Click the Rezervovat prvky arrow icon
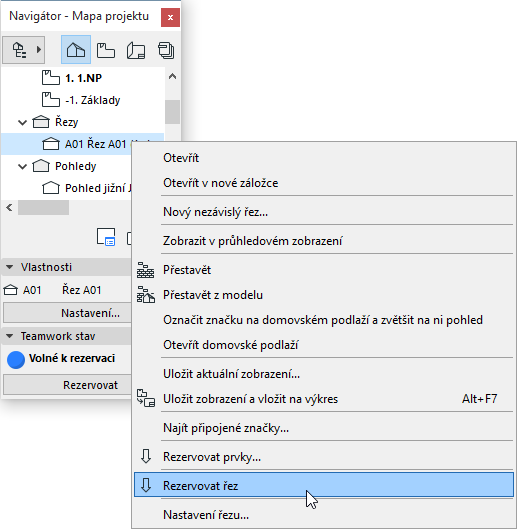Image resolution: width=517 pixels, height=529 pixels. (x=145, y=457)
